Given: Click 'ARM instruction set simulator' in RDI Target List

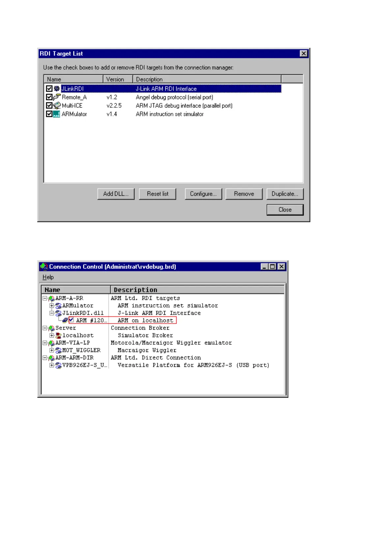Looking at the screenshot, I should pos(170,114).
